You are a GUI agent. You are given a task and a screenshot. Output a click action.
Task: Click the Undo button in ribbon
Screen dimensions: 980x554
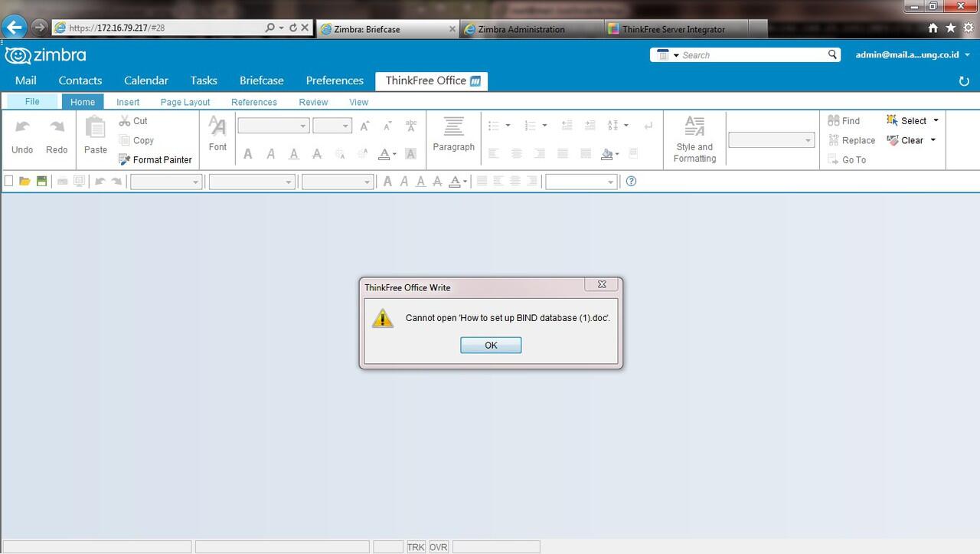pos(22,136)
